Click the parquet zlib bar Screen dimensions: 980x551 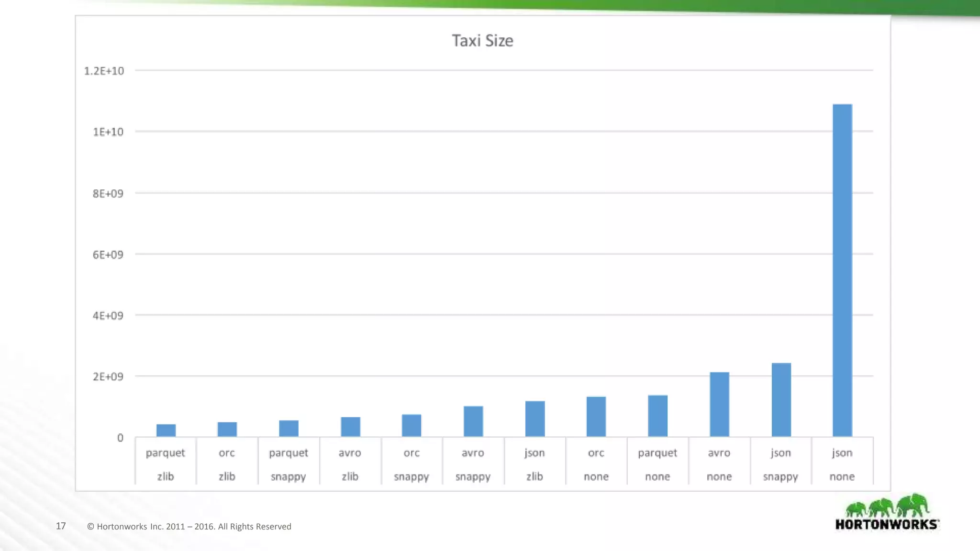[x=166, y=430]
